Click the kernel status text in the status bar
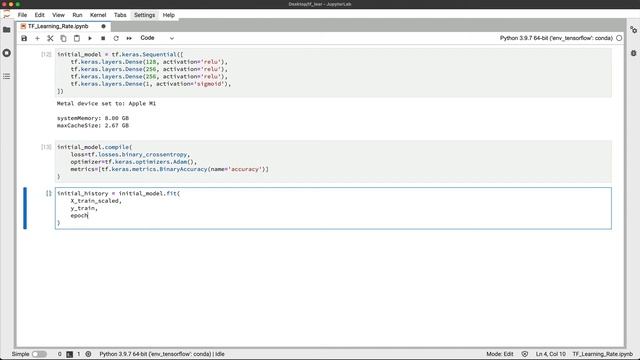This screenshot has height=360, width=640. pyautogui.click(x=162, y=354)
